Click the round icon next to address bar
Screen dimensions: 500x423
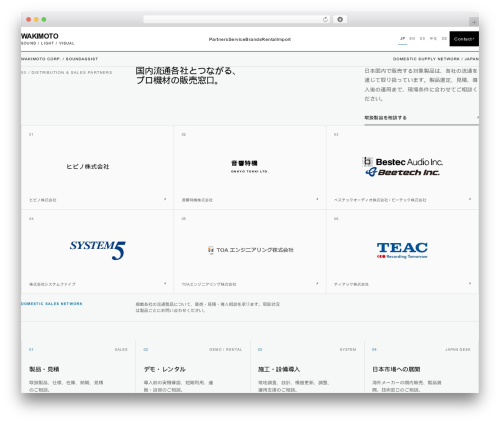(x=340, y=19)
